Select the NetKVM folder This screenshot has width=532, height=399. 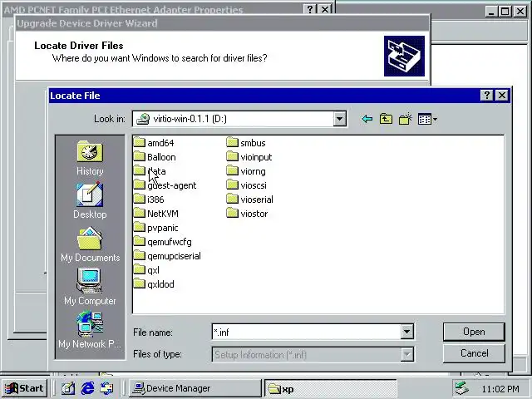(x=156, y=214)
